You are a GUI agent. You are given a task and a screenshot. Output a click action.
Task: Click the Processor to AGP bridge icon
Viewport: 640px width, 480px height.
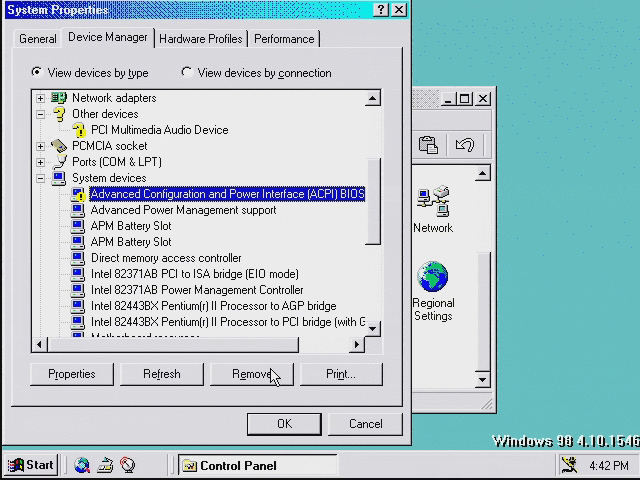[77, 306]
